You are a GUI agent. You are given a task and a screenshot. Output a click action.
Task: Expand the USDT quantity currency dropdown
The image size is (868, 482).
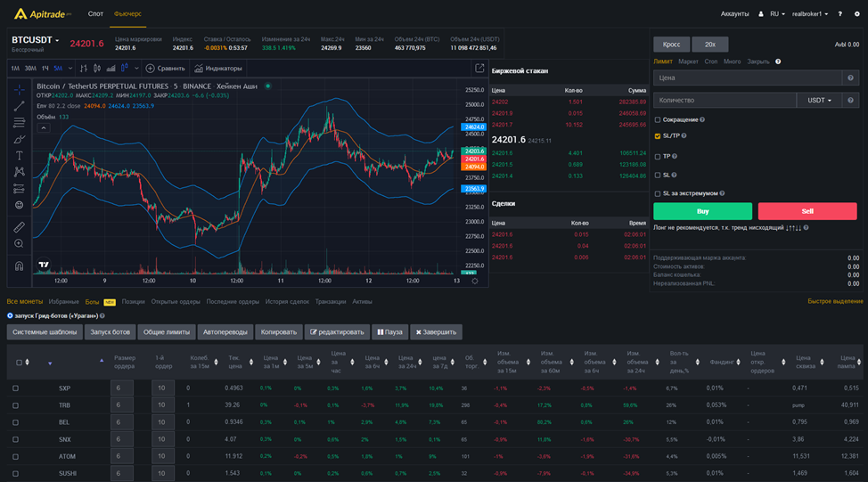(819, 101)
